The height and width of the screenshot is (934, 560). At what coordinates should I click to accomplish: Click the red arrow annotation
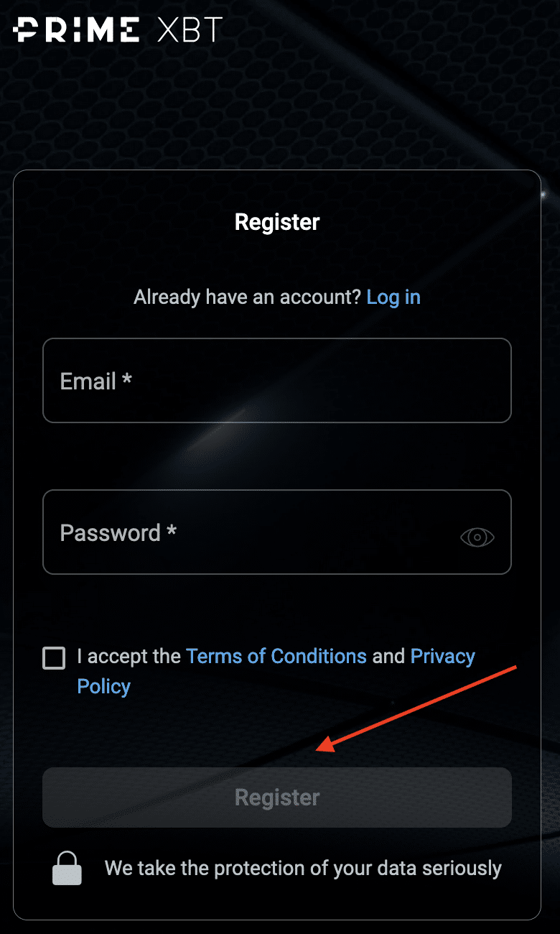click(416, 710)
